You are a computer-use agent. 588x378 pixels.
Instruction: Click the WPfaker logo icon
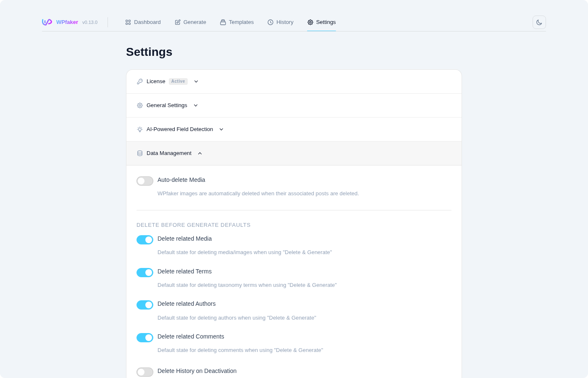click(47, 22)
